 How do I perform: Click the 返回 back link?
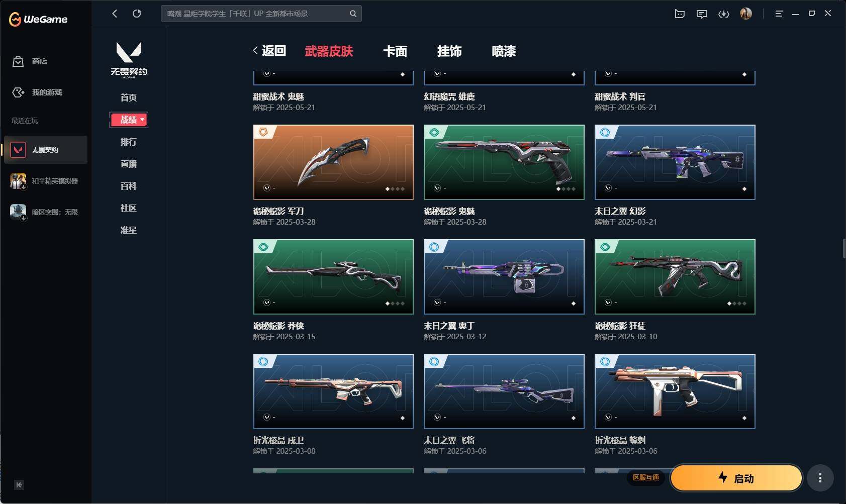click(x=269, y=51)
